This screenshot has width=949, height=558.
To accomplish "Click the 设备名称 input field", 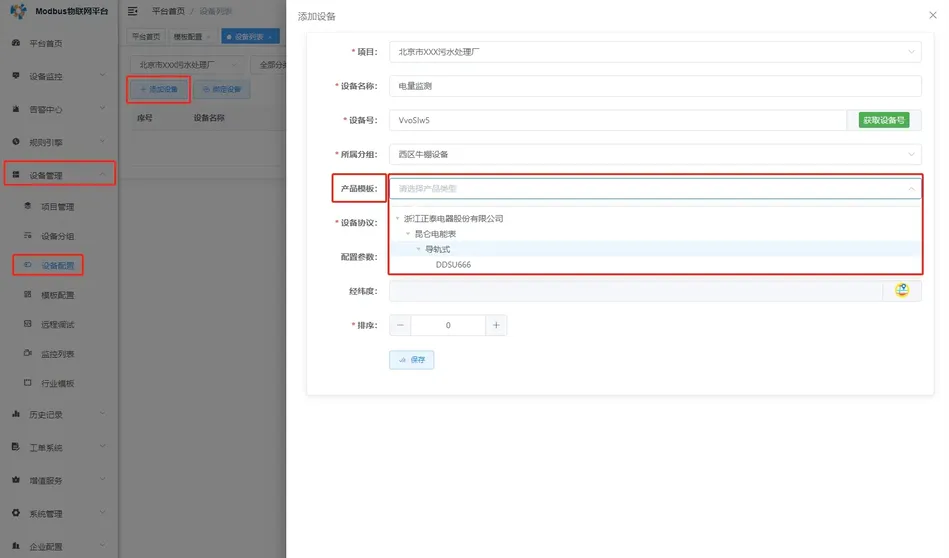I will [x=654, y=86].
